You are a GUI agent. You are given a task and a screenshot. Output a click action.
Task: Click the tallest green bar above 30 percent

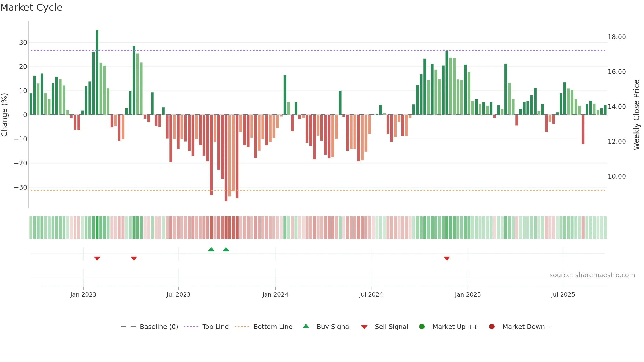click(x=97, y=72)
